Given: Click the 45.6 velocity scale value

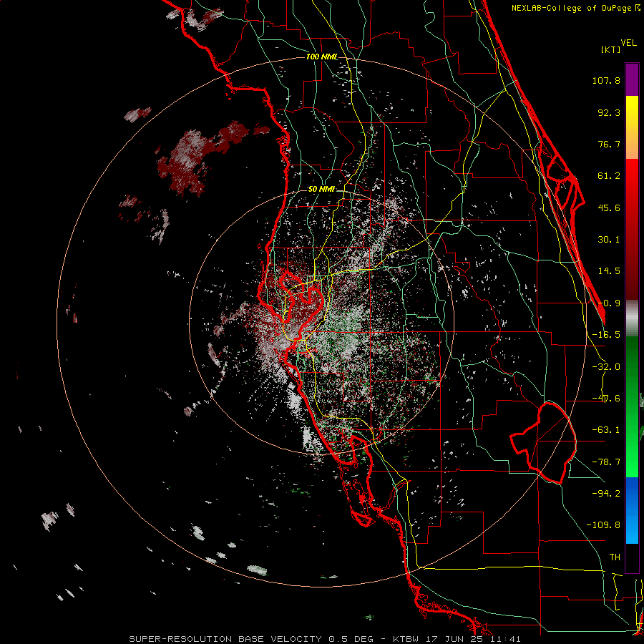Looking at the screenshot, I should 609,208.
